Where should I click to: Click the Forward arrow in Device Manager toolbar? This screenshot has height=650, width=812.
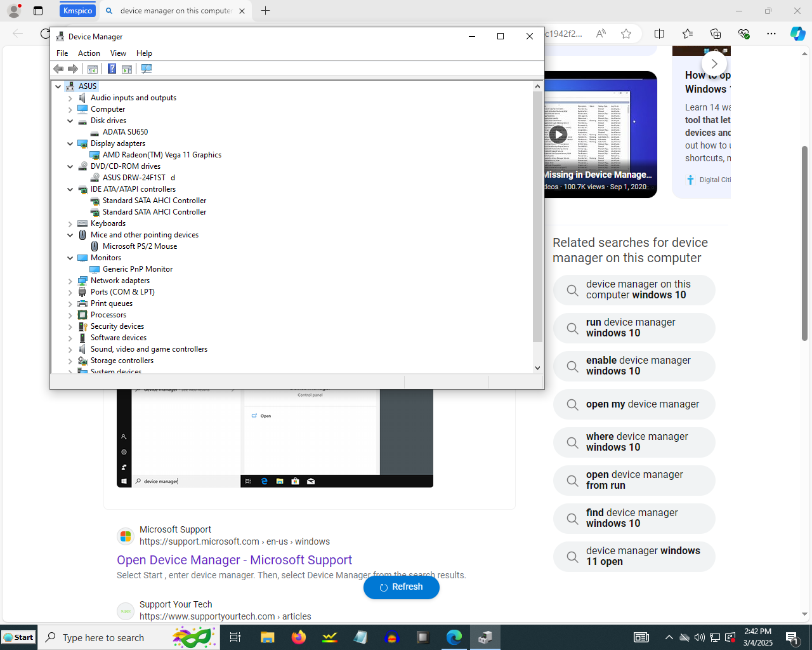tap(73, 69)
